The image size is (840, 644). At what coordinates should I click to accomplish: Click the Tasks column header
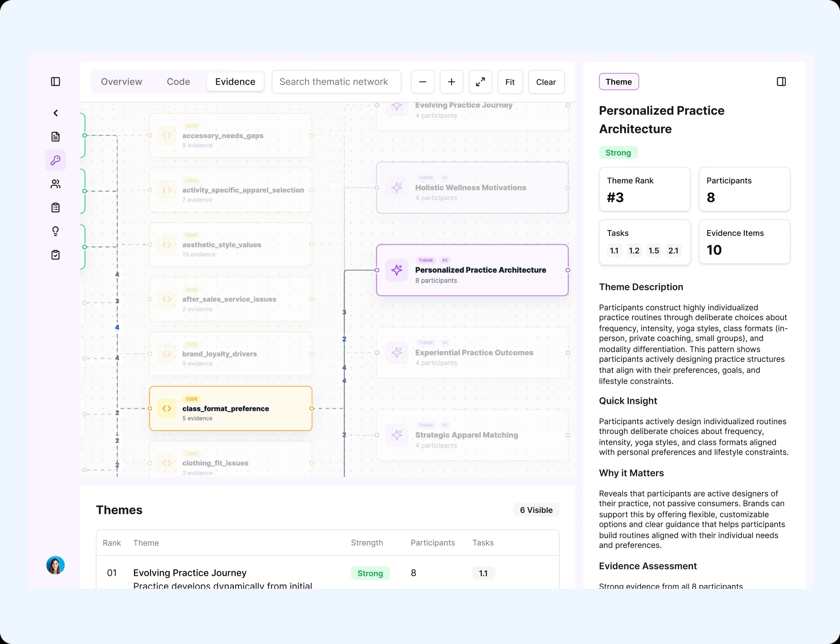(x=483, y=543)
